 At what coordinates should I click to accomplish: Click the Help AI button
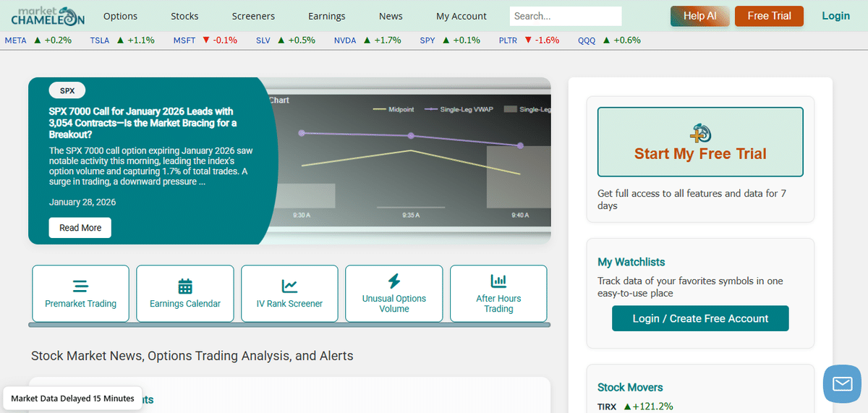(x=699, y=16)
